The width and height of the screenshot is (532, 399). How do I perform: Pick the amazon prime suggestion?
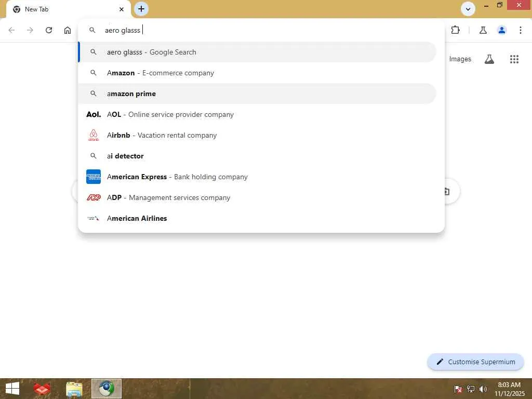coord(257,94)
